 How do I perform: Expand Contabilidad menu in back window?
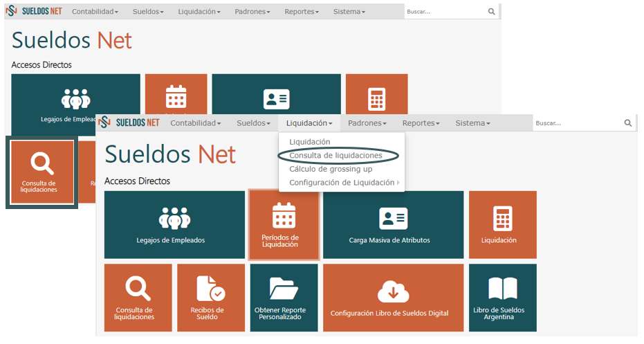tap(95, 12)
